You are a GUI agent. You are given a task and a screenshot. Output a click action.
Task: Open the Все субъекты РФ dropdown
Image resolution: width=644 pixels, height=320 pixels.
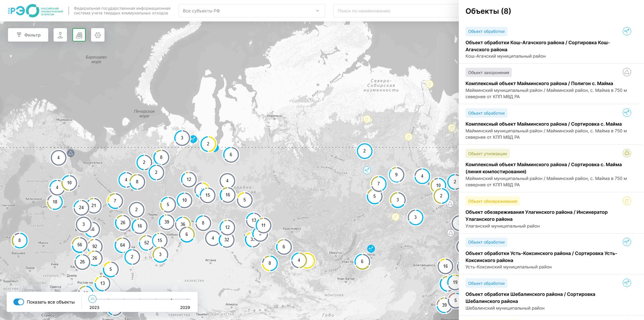point(252,11)
